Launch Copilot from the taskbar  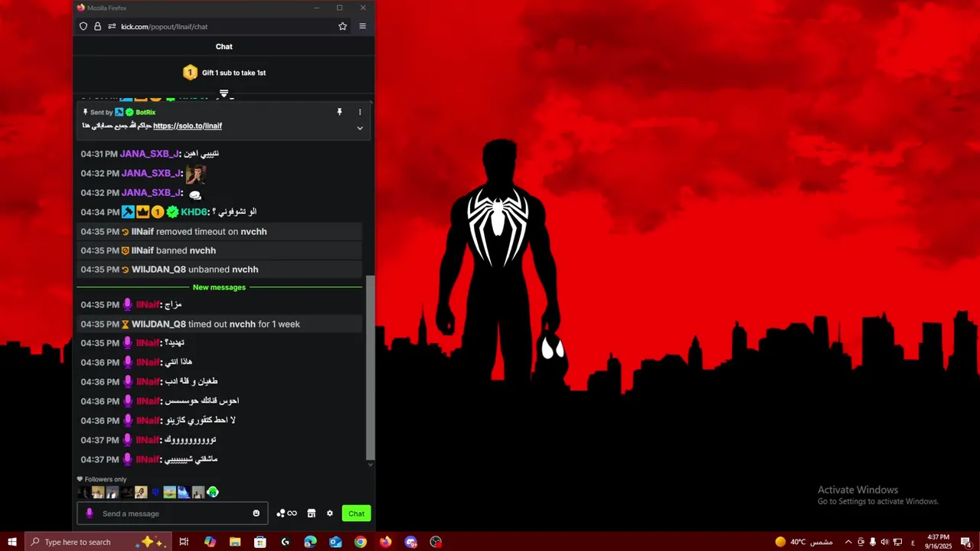pos(210,542)
